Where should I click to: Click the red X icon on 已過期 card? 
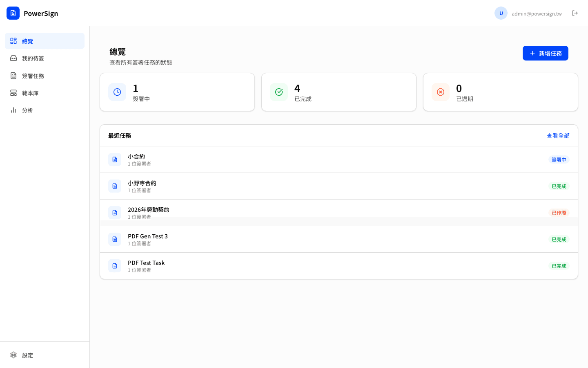441,92
